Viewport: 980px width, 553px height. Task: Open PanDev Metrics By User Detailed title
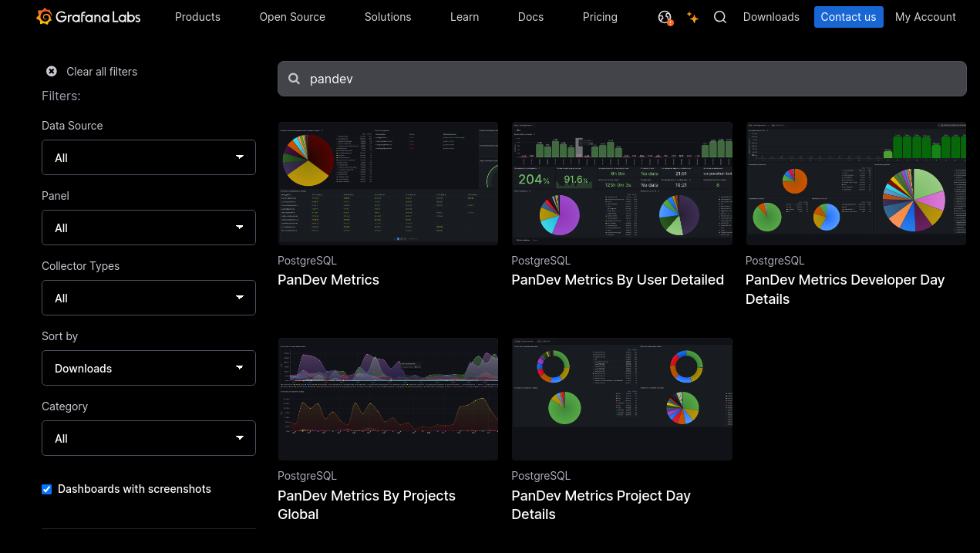(x=618, y=280)
